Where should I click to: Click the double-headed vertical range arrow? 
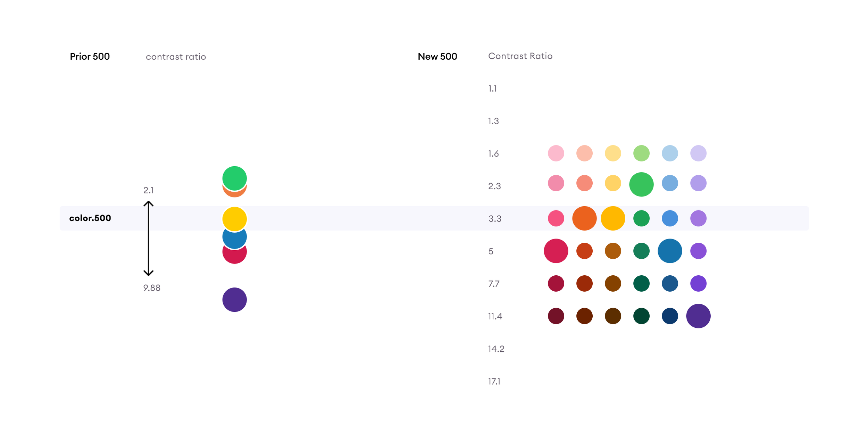tap(149, 239)
